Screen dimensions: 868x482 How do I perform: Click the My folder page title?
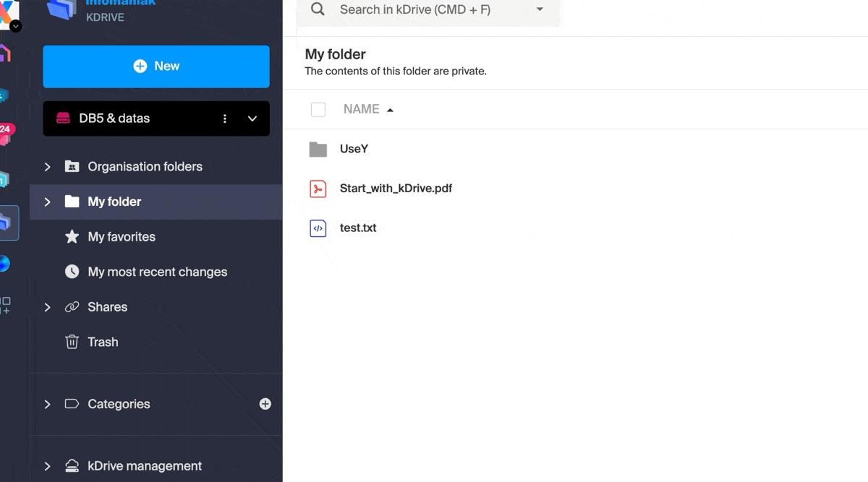click(336, 54)
